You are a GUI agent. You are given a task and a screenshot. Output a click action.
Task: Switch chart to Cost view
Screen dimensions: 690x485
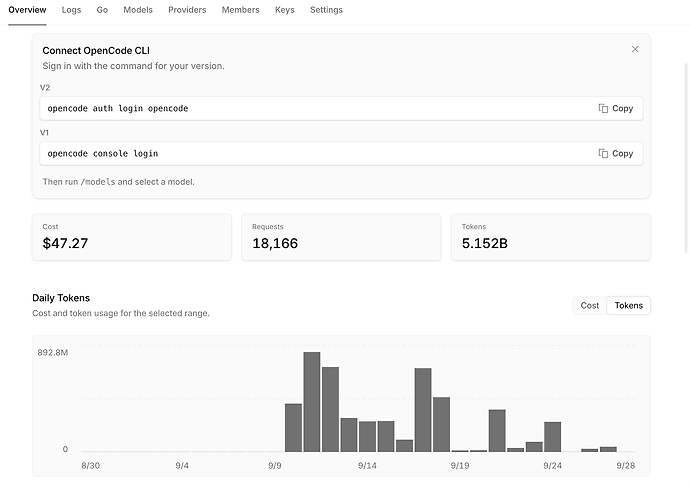click(x=590, y=305)
